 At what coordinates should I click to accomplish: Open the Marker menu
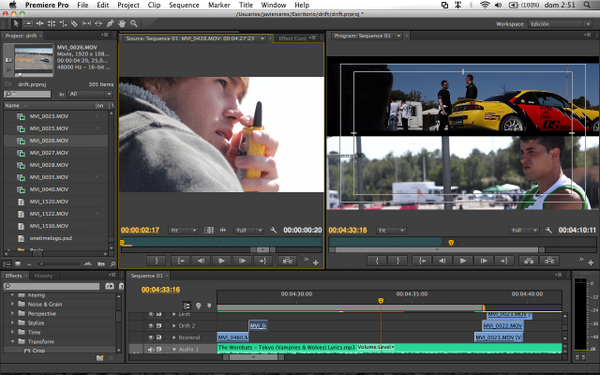pos(219,5)
